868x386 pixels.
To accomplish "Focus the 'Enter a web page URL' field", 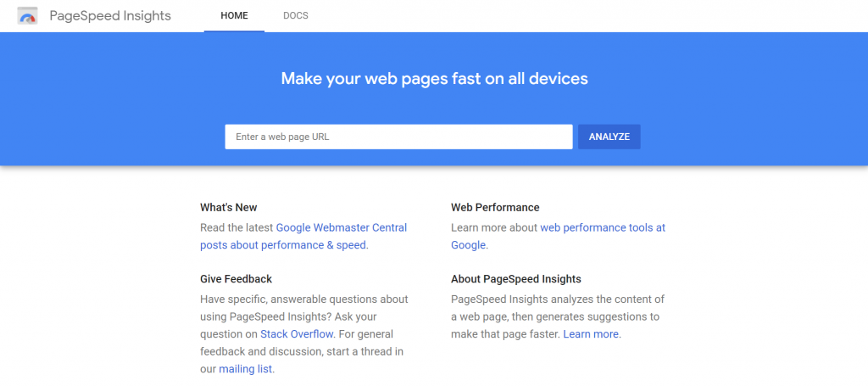I will pyautogui.click(x=398, y=137).
